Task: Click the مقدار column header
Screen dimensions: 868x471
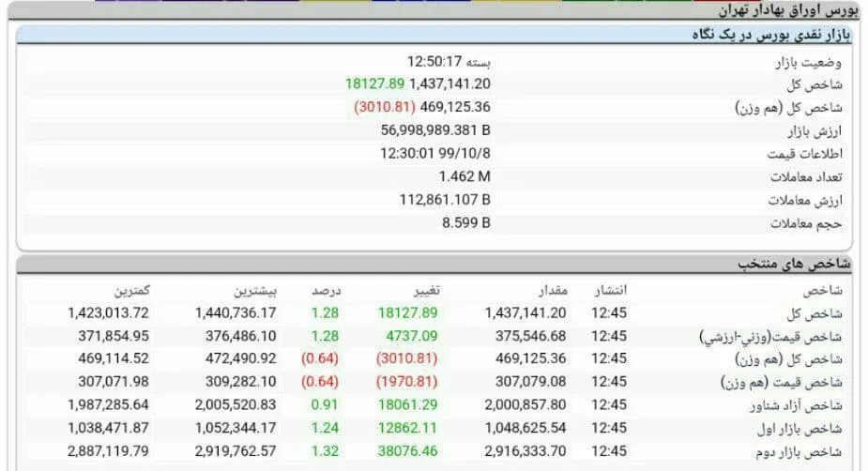Action: (553, 290)
